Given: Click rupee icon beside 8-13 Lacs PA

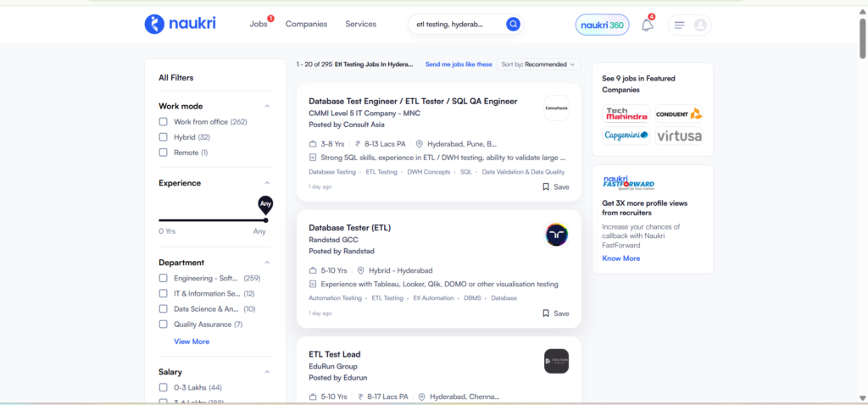Looking at the screenshot, I should 359,144.
